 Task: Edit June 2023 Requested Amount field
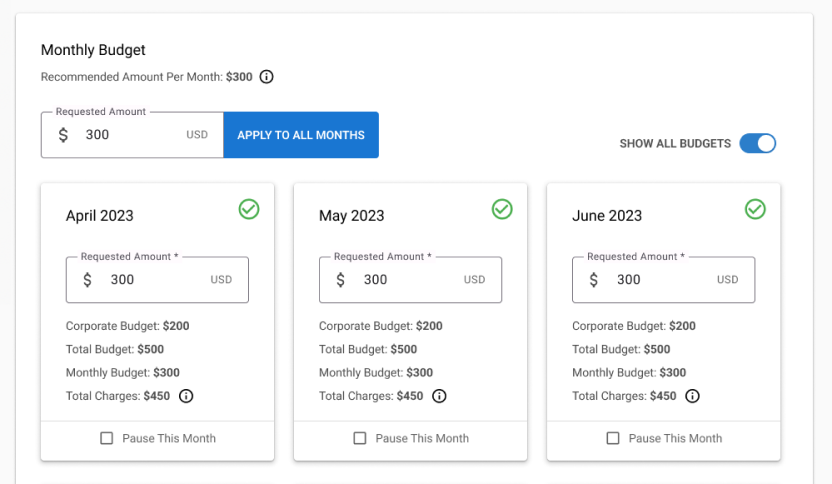(663, 280)
